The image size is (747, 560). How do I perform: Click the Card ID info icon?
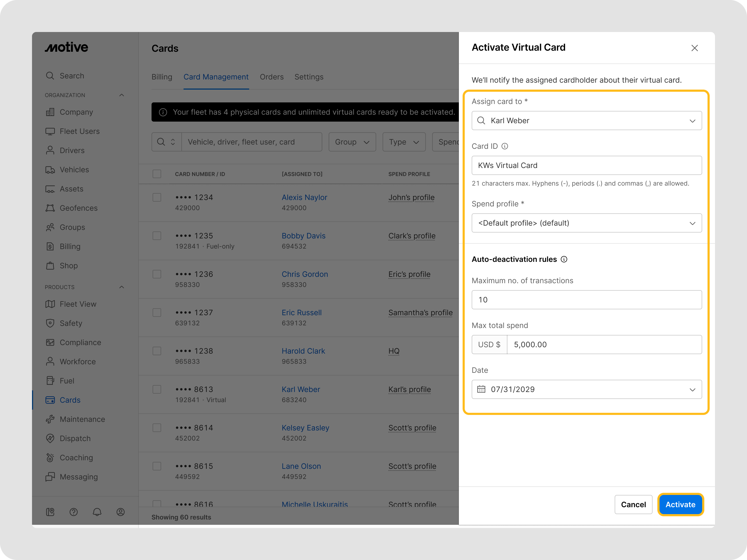pos(504,146)
